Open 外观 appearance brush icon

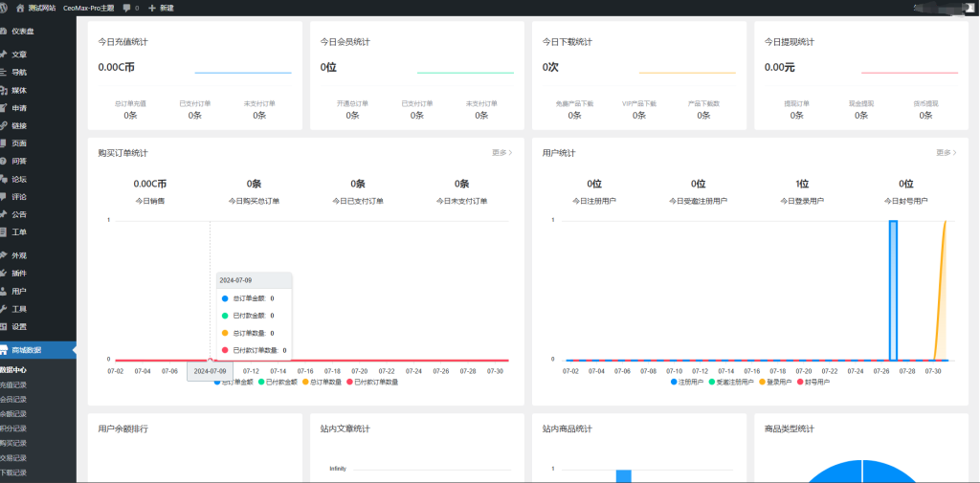tap(3, 255)
